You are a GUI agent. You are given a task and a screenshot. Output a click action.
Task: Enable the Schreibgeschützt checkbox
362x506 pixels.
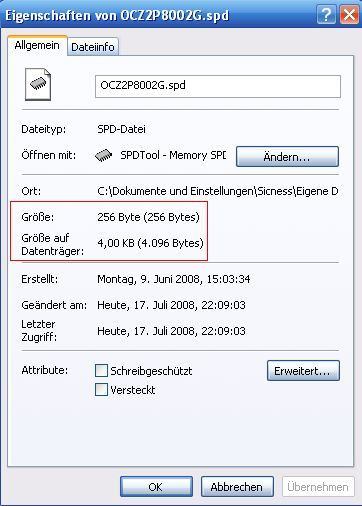coord(101,370)
